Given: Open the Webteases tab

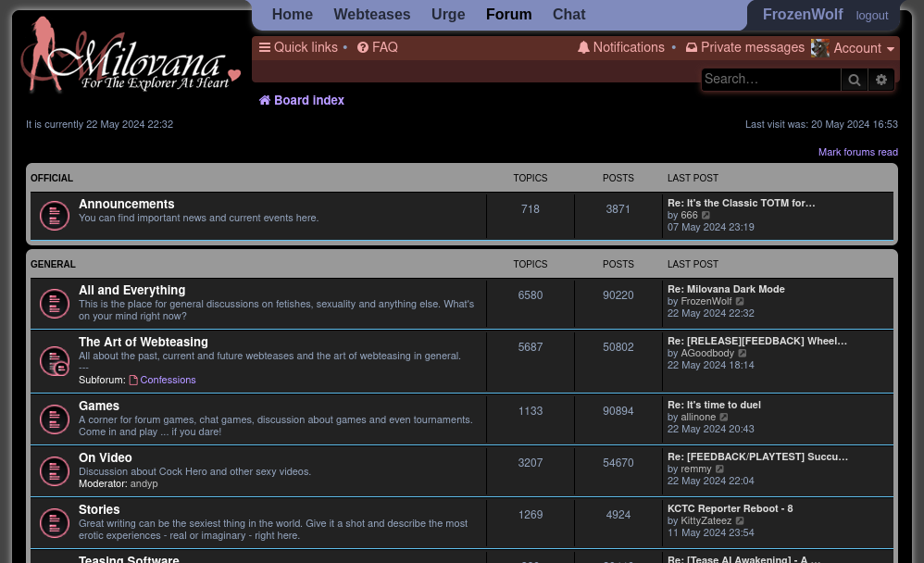Looking at the screenshot, I should (x=372, y=14).
